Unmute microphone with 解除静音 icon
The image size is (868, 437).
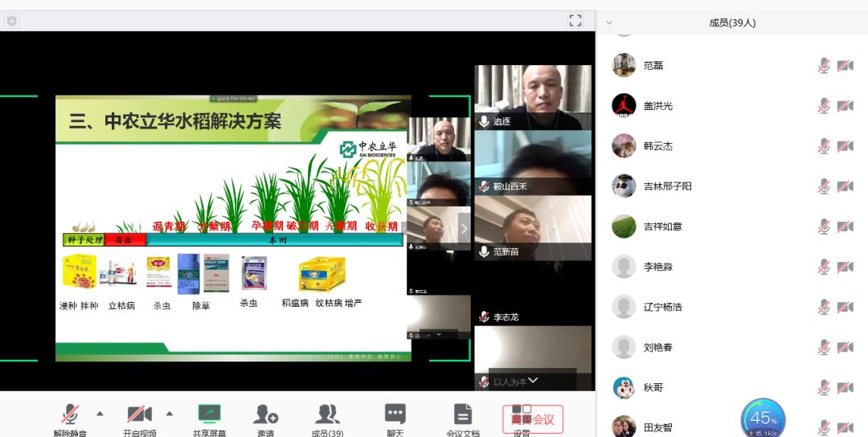click(x=70, y=415)
